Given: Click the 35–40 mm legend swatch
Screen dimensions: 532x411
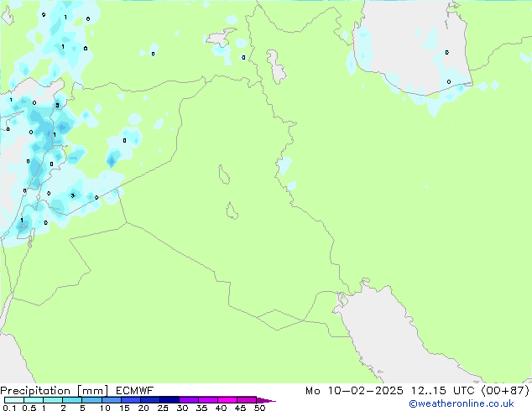Looking at the screenshot, I should 208,400.
